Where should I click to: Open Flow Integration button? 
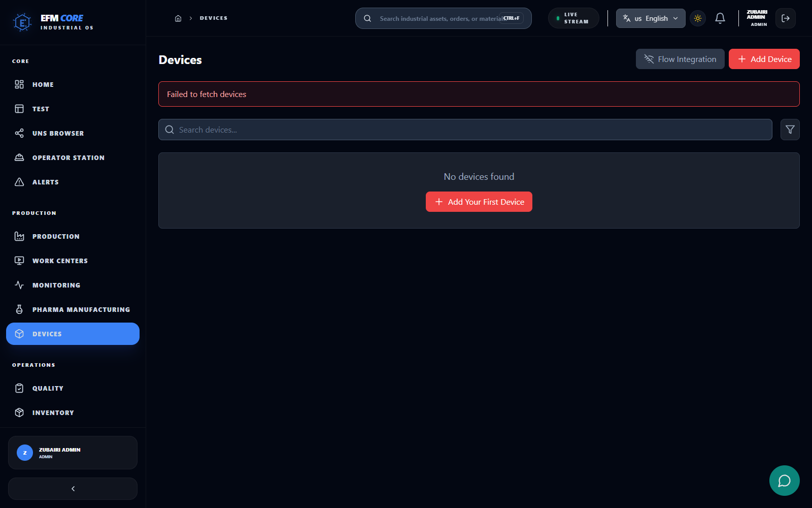(x=680, y=59)
